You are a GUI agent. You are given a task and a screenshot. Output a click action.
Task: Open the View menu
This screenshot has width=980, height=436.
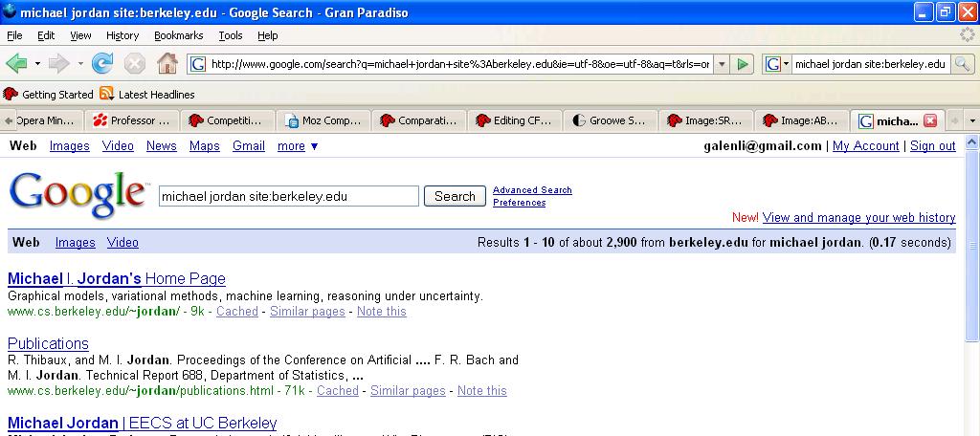point(80,35)
